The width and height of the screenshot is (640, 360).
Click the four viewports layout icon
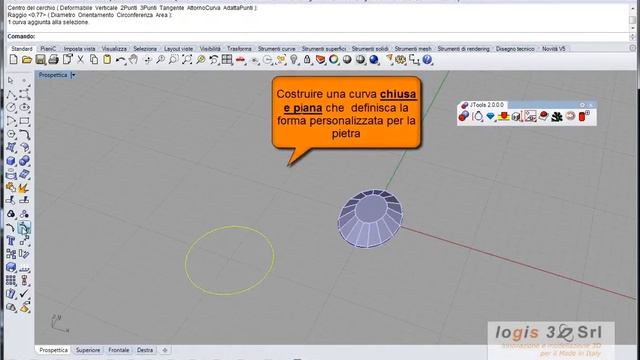point(227,60)
